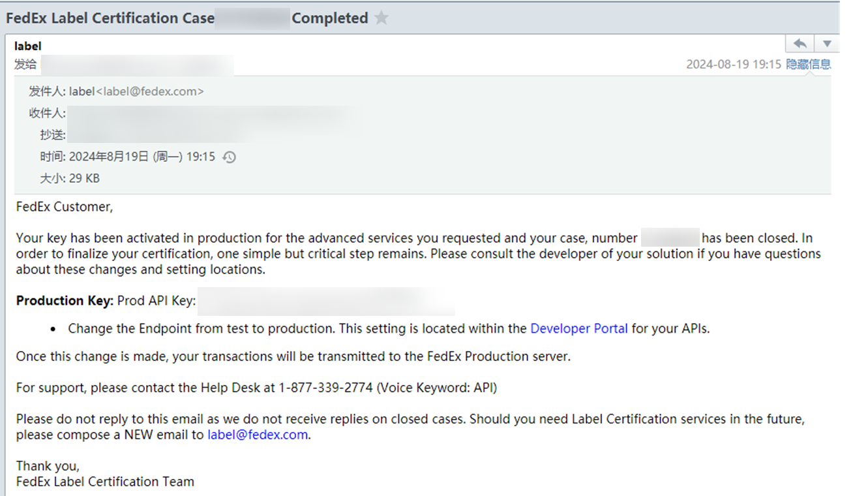Click the blurred Prod API Key value
868x496 pixels.
[326, 301]
